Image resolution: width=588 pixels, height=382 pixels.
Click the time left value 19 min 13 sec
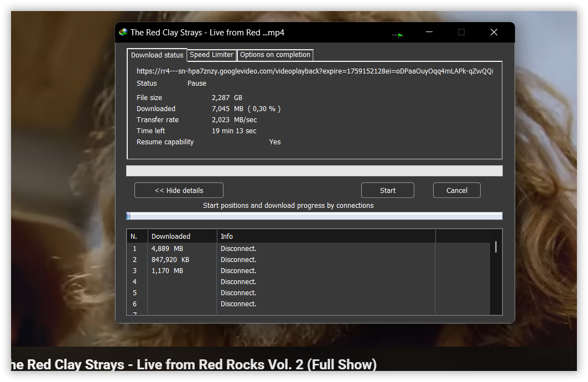click(234, 131)
